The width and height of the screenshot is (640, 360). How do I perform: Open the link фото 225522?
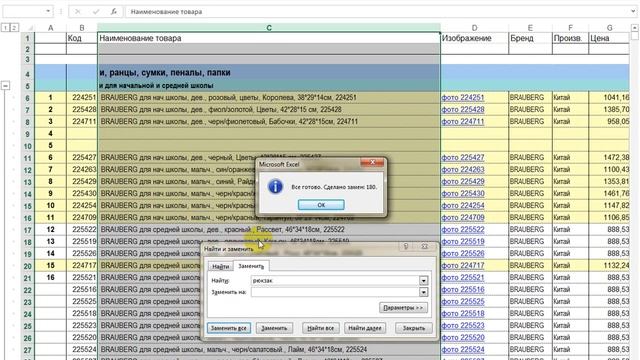pyautogui.click(x=463, y=229)
